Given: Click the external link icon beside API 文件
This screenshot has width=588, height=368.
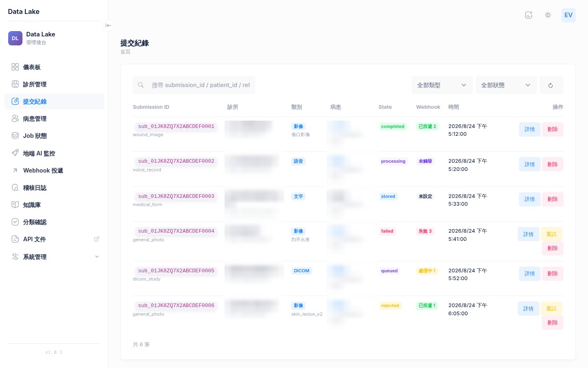Looking at the screenshot, I should point(97,239).
